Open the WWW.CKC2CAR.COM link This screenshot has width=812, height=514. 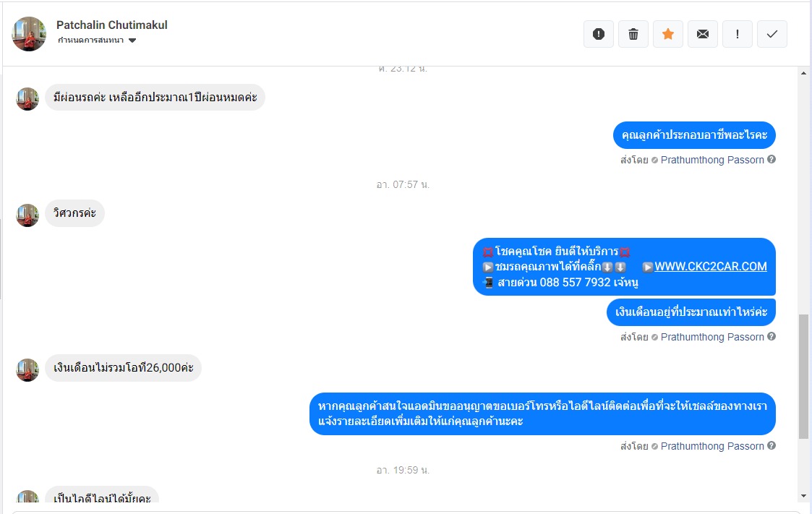tap(711, 267)
